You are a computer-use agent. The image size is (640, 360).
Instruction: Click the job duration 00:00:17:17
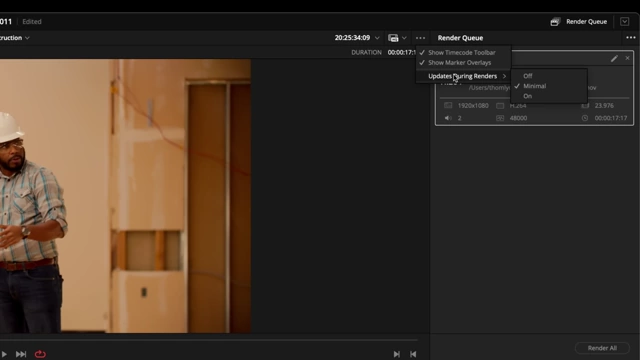click(x=611, y=118)
